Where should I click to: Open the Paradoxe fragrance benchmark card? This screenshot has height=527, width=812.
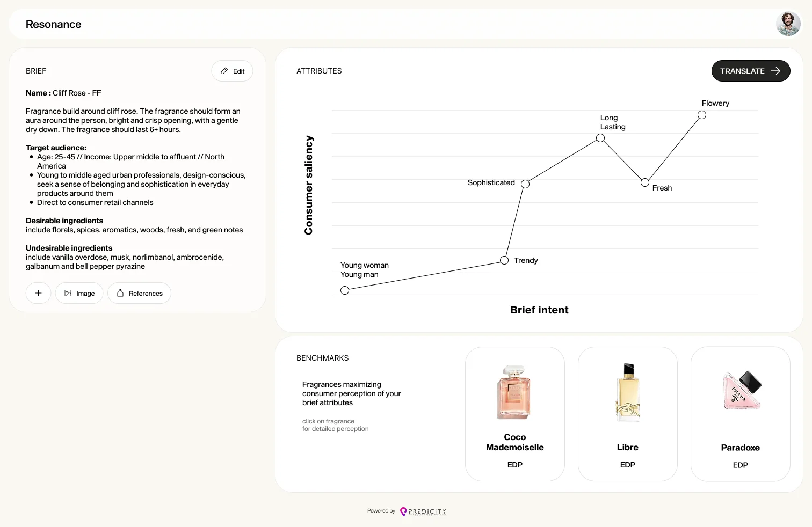(x=741, y=414)
